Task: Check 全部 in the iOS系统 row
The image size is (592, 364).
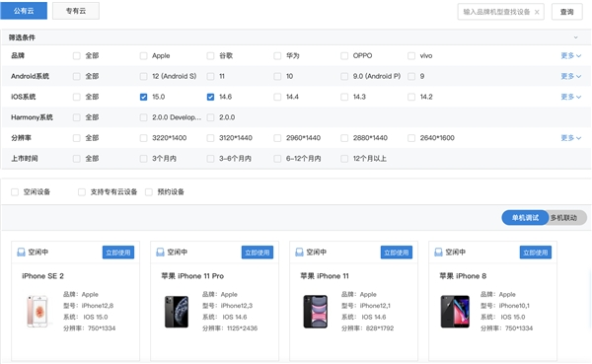Action: pyautogui.click(x=77, y=97)
